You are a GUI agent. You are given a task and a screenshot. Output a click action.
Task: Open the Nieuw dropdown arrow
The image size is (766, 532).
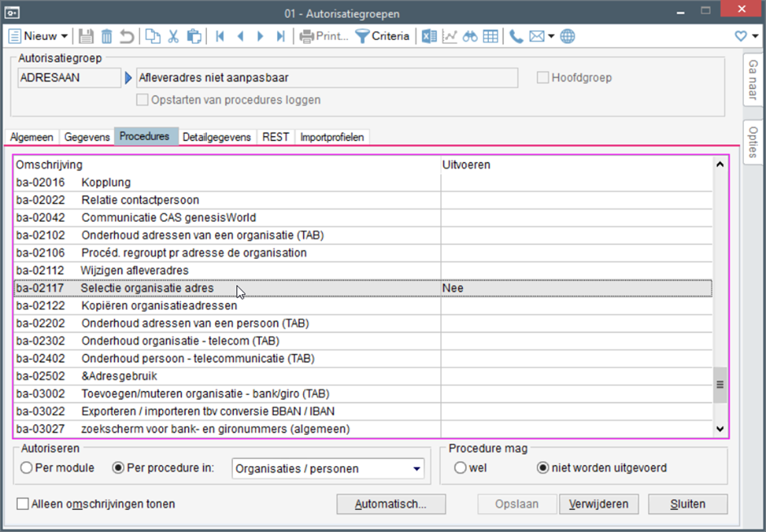point(64,36)
